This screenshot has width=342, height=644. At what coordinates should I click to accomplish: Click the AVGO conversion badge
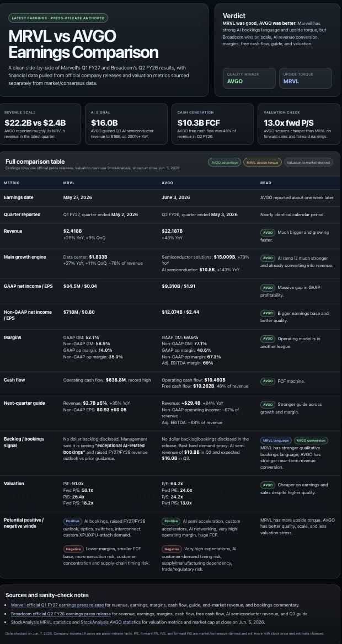pyautogui.click(x=311, y=441)
